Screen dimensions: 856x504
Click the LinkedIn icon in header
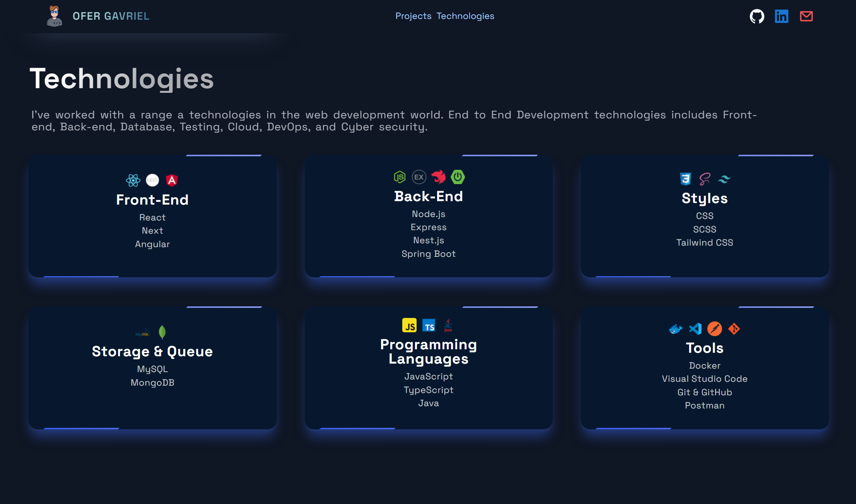pyautogui.click(x=781, y=16)
